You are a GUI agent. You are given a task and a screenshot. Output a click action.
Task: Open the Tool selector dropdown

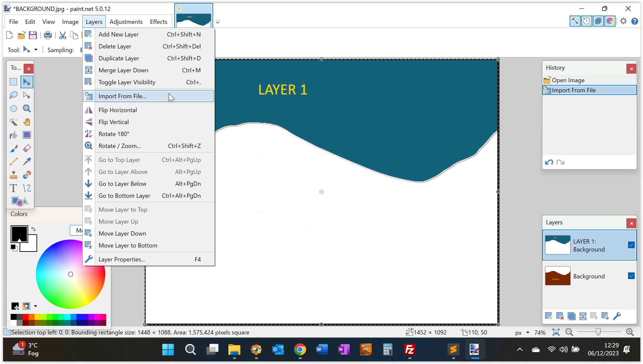(x=36, y=50)
